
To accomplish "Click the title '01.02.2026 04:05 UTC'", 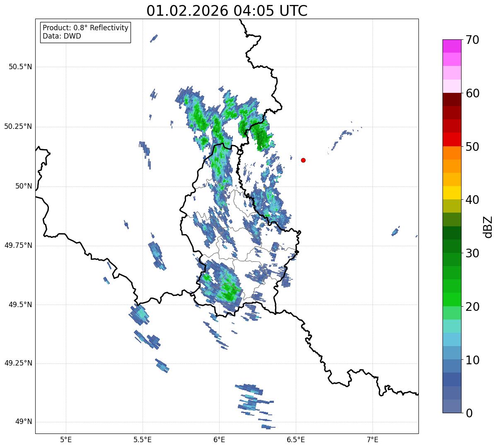I will point(227,10).
